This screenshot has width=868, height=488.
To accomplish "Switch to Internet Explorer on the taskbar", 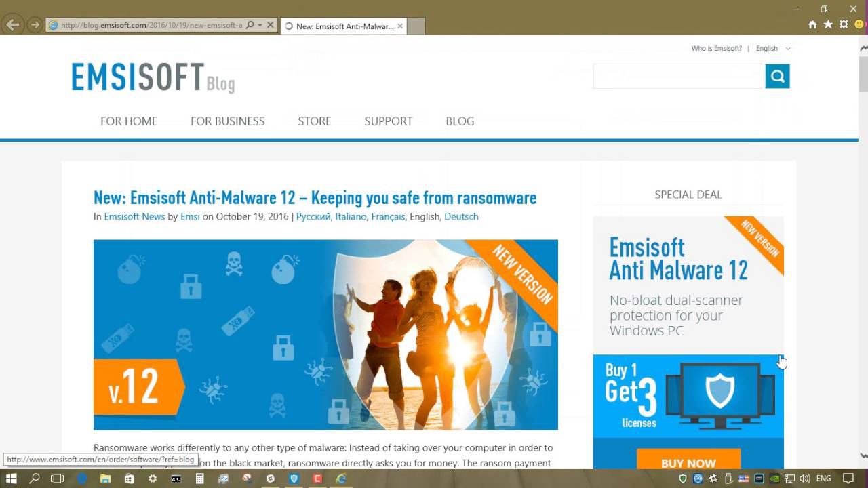I will [341, 479].
